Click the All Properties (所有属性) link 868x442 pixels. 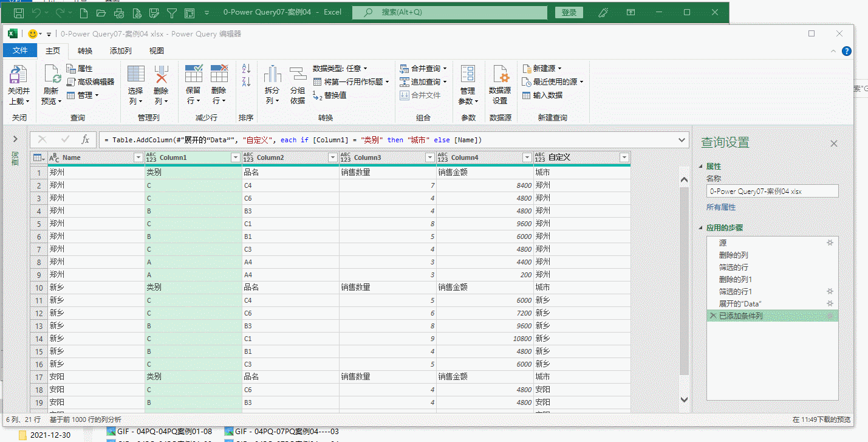pyautogui.click(x=721, y=207)
